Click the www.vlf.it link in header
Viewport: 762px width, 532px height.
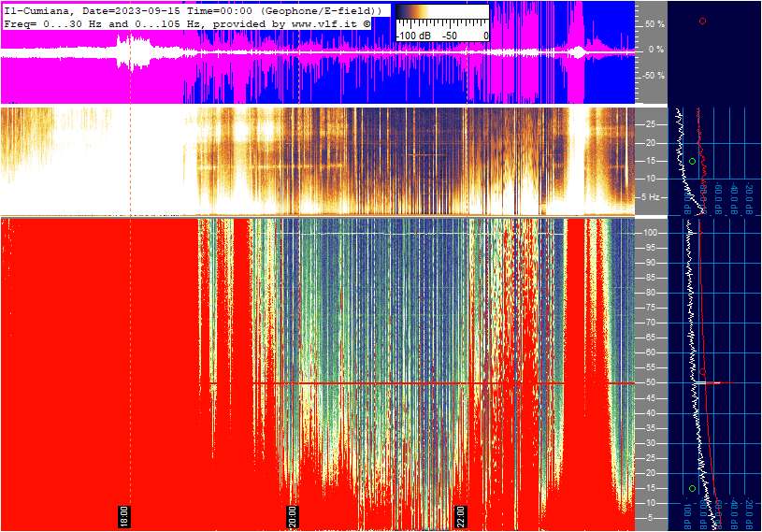pyautogui.click(x=325, y=23)
